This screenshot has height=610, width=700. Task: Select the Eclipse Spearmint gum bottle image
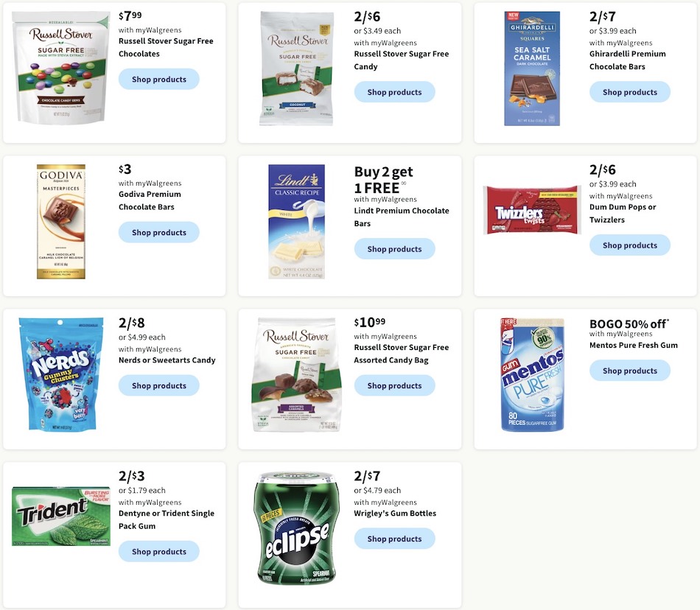[x=296, y=526]
